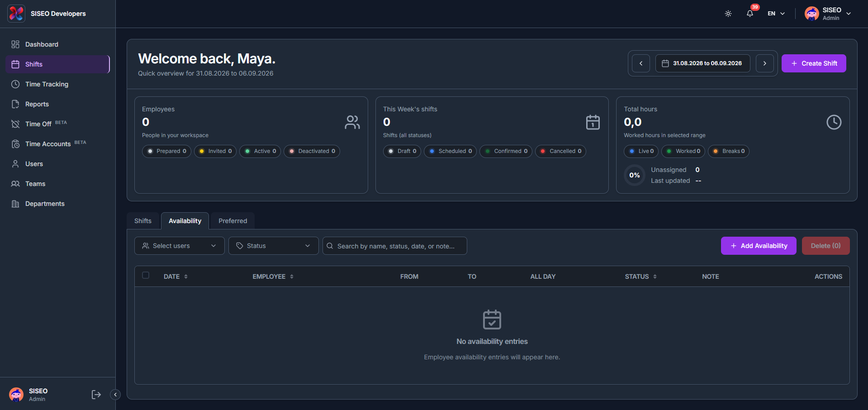
Task: Go to next week with right arrow
Action: 765,63
